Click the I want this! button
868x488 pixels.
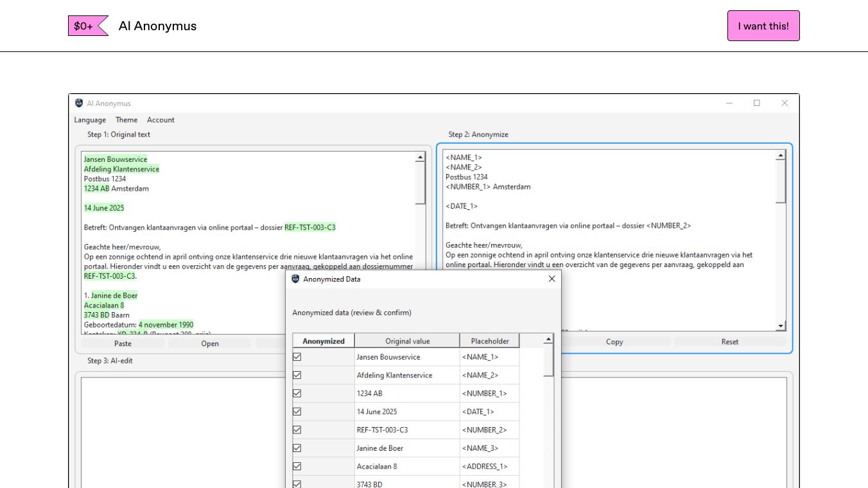pyautogui.click(x=763, y=26)
